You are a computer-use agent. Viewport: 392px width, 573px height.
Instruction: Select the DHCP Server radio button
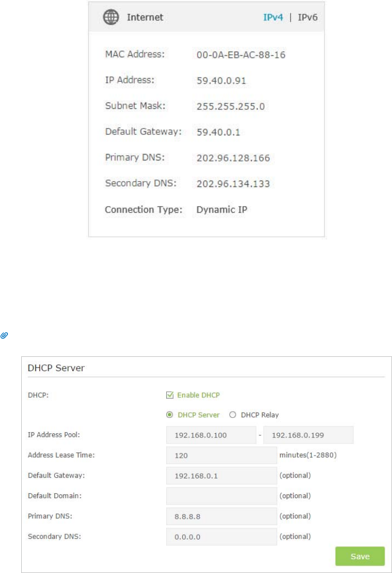tap(169, 415)
